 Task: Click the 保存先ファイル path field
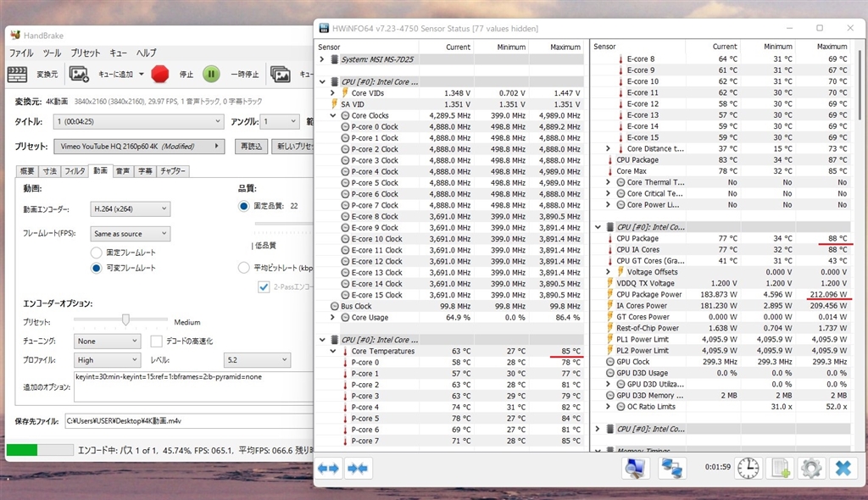tap(189, 421)
